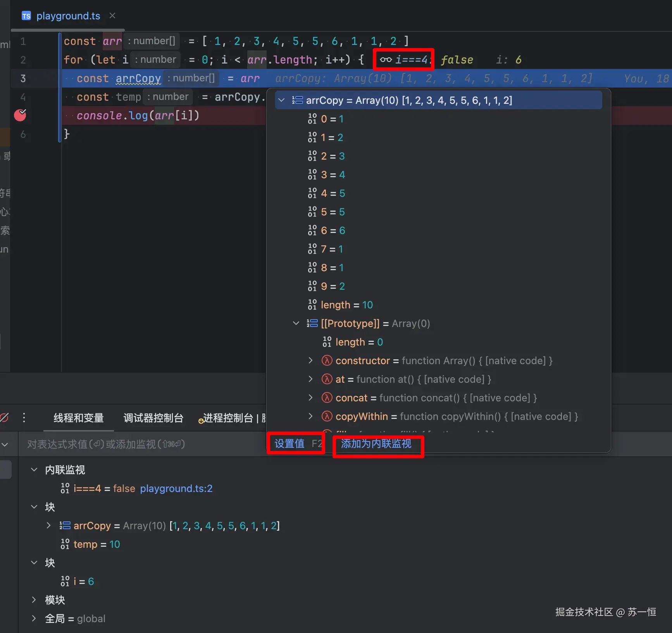
Task: Expand the at function node
Action: 310,379
